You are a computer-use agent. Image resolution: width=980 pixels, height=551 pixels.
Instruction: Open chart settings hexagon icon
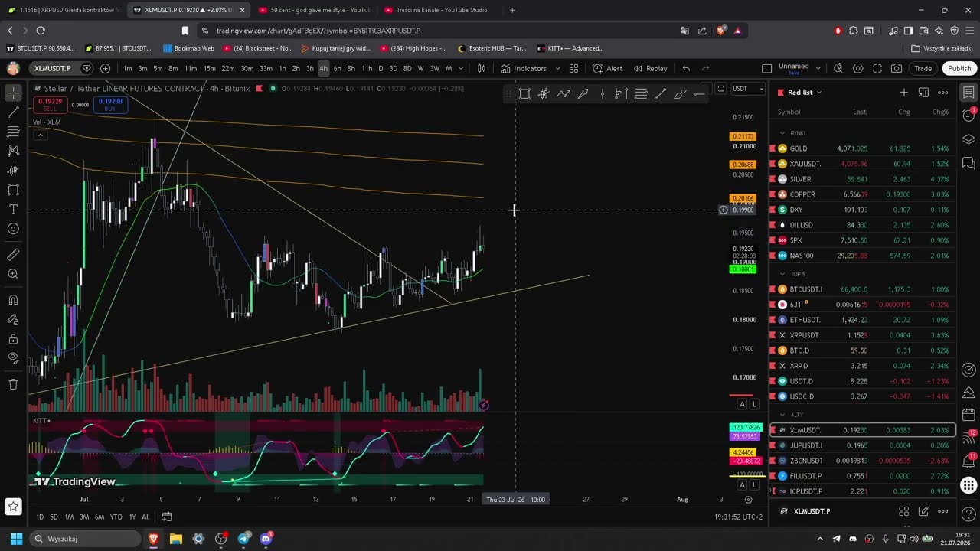(857, 68)
